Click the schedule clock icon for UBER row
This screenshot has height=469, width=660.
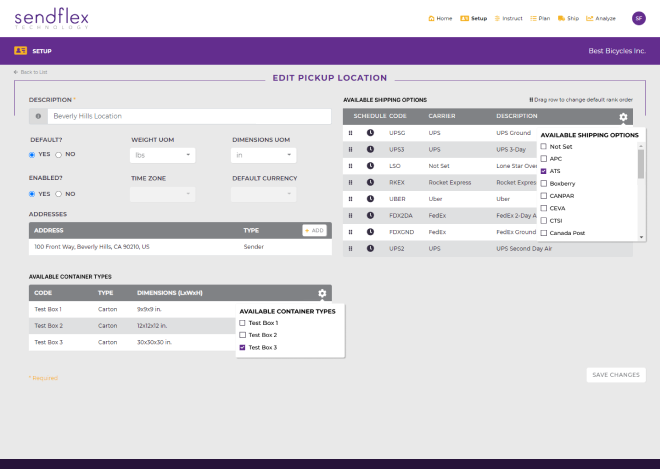coord(370,199)
